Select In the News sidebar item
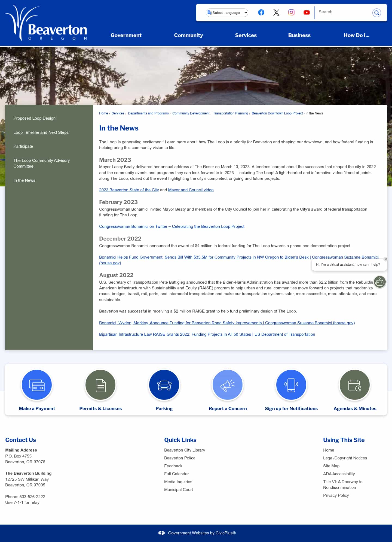This screenshot has width=392, height=542. (24, 180)
